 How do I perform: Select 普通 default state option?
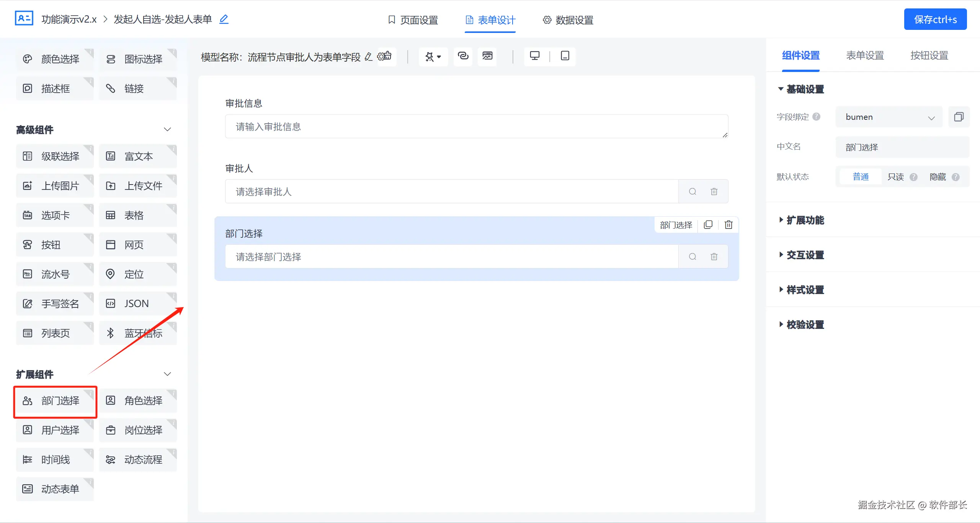pyautogui.click(x=861, y=177)
